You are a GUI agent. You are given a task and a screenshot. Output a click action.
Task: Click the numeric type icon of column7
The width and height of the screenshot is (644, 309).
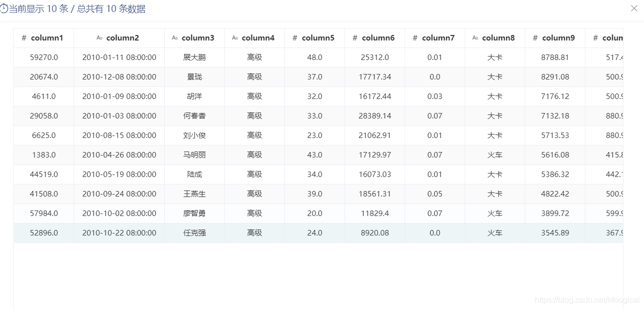pyautogui.click(x=415, y=38)
